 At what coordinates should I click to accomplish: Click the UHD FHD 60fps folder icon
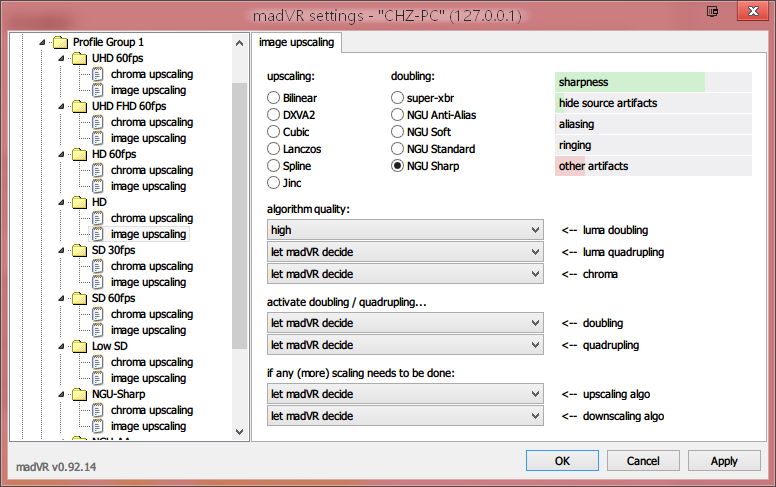(x=79, y=106)
